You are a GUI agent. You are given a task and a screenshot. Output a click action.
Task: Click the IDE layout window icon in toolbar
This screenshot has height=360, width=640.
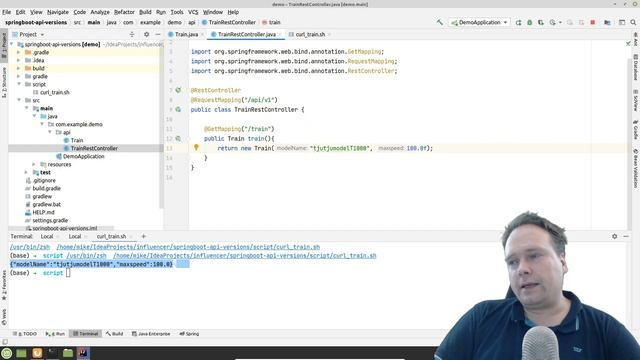(622, 22)
